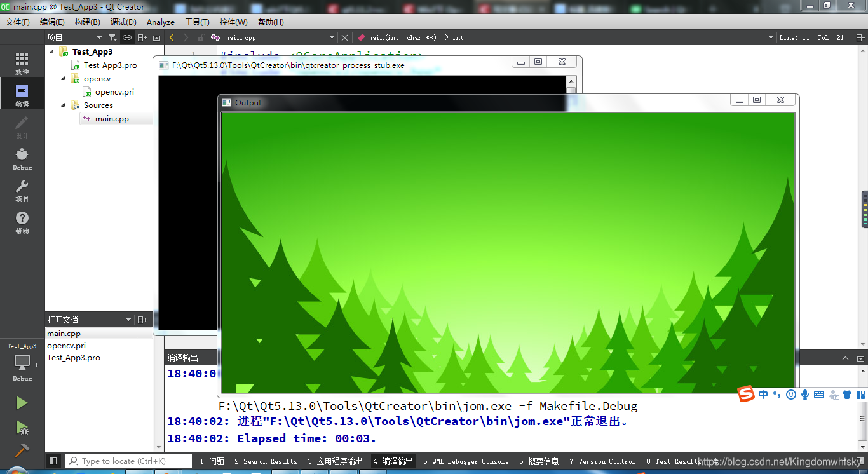Select Test_App3.pro in project tree
The height and width of the screenshot is (474, 868).
110,65
